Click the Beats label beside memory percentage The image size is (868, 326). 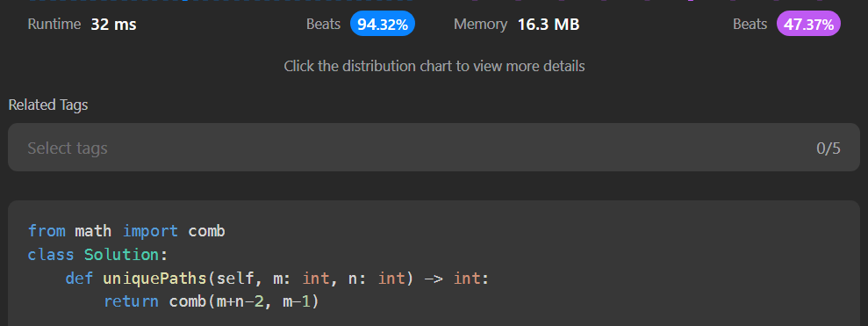click(x=750, y=25)
